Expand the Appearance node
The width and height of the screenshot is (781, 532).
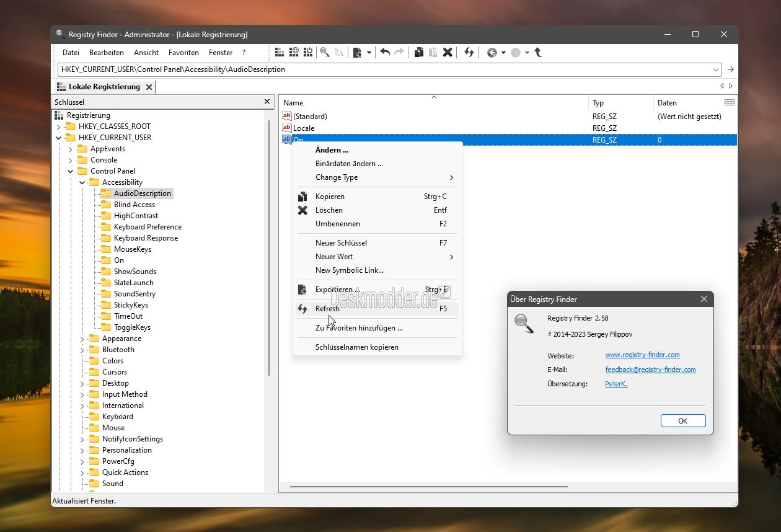click(82, 339)
